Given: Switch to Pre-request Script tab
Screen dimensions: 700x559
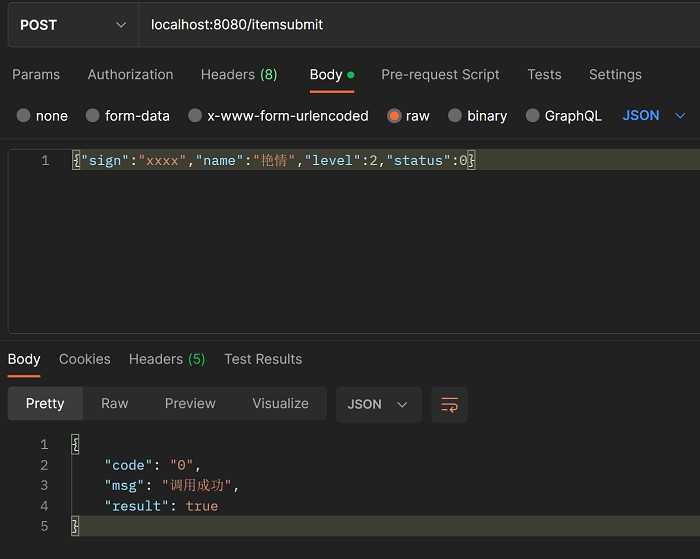Looking at the screenshot, I should [x=440, y=75].
